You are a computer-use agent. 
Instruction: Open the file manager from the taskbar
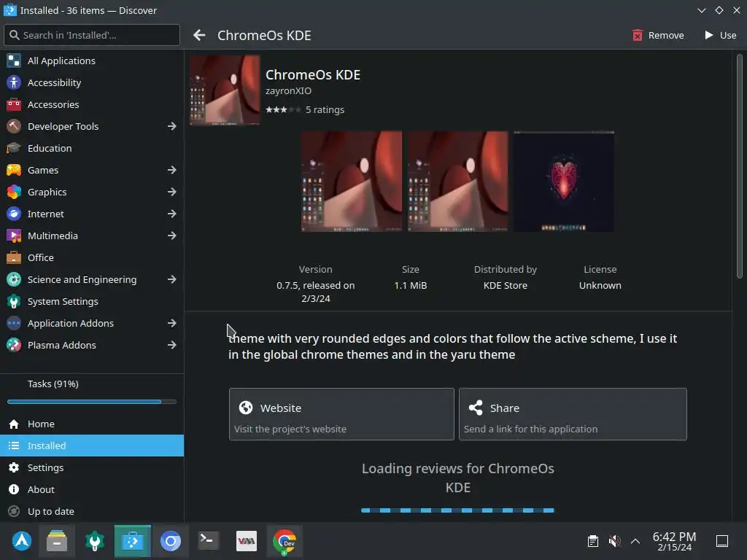point(57,541)
